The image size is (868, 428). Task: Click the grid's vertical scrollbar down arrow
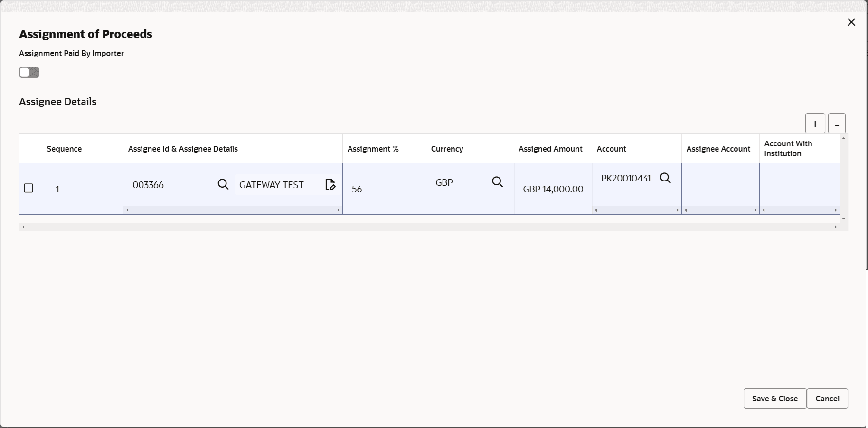(843, 218)
